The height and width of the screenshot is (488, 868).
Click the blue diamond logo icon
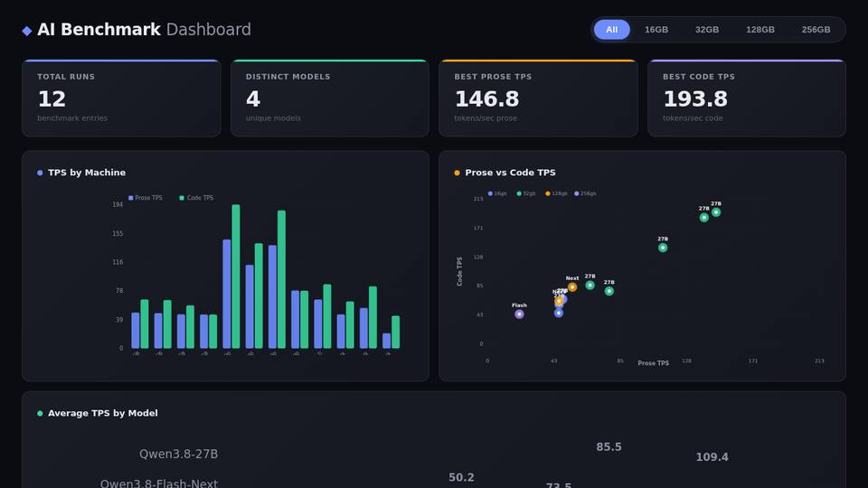26,31
